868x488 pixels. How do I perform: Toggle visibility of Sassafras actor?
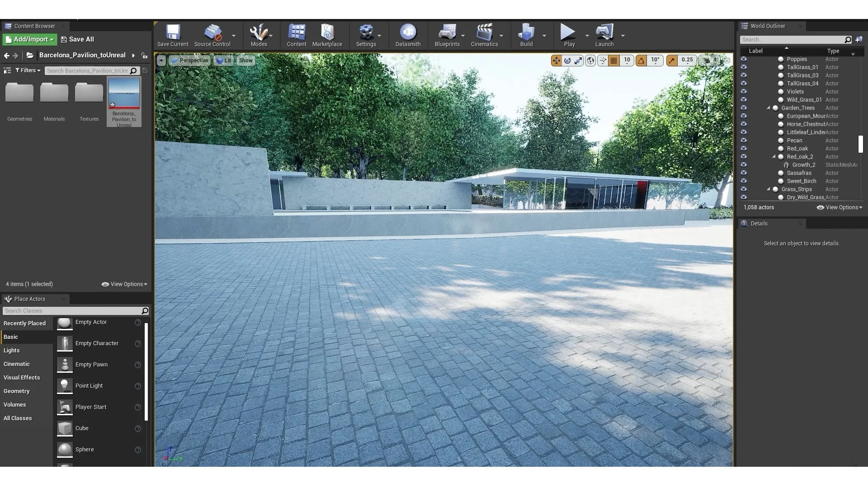click(x=744, y=173)
